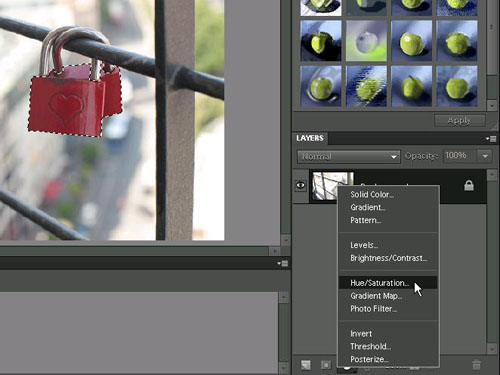The width and height of the screenshot is (500, 375).
Task: Select second-row first apple effect thumbnail
Action: tap(321, 41)
